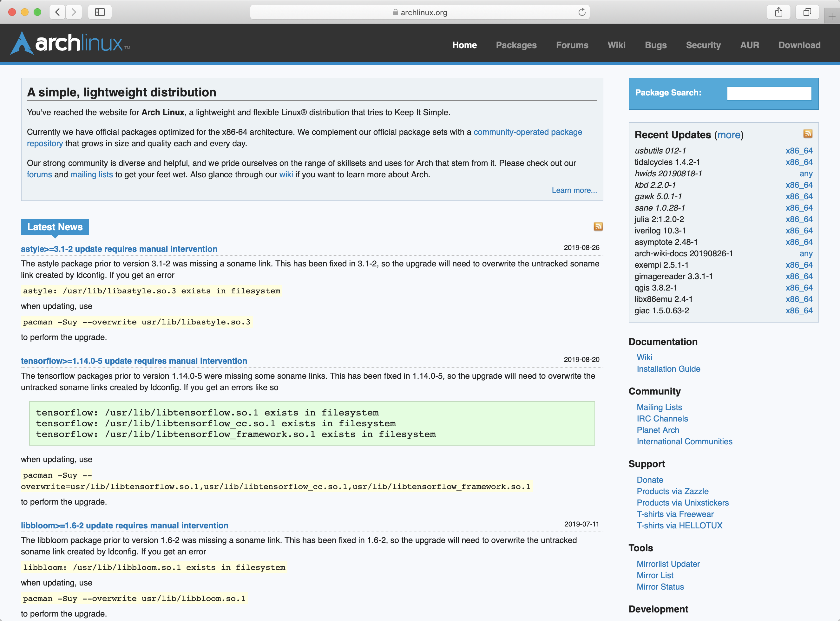The image size is (840, 621).
Task: Open the giac 1.5.0.63-2 package
Action: tap(662, 310)
